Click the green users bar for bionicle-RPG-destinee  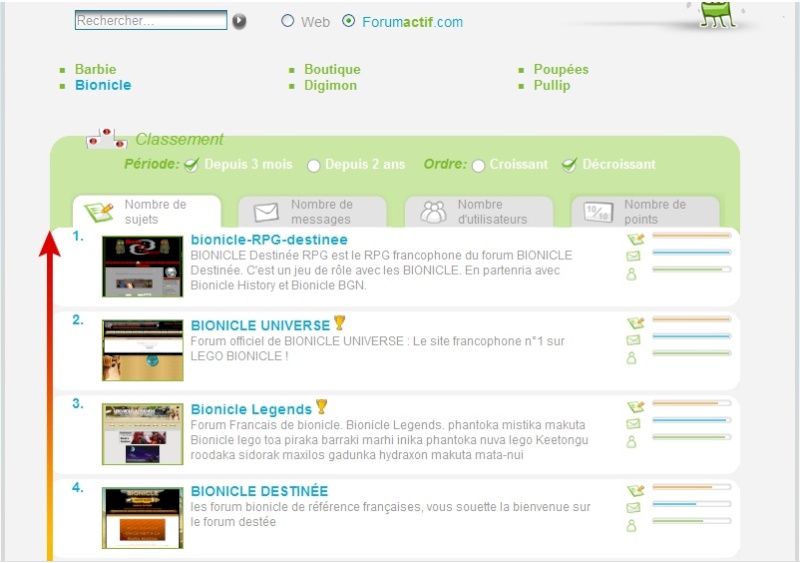pos(691,270)
